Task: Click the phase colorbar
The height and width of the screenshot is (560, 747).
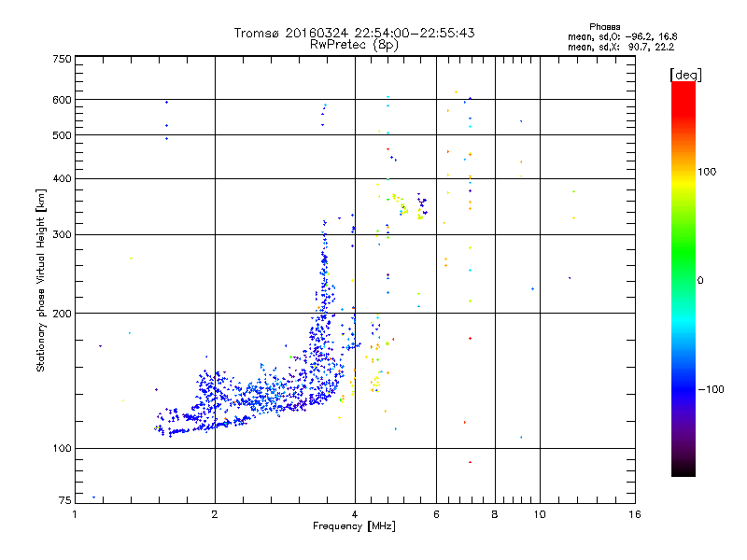Action: pos(684,278)
